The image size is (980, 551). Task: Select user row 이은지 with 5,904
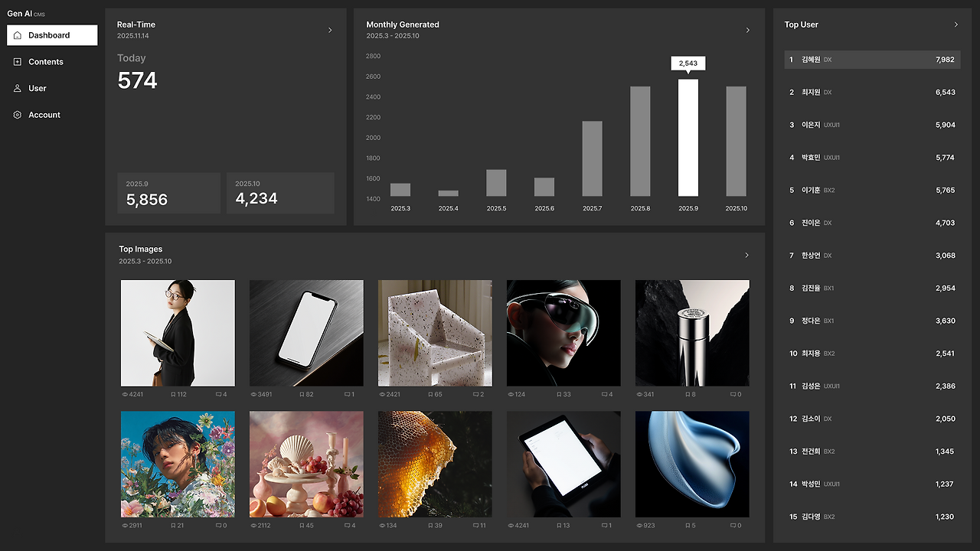872,125
